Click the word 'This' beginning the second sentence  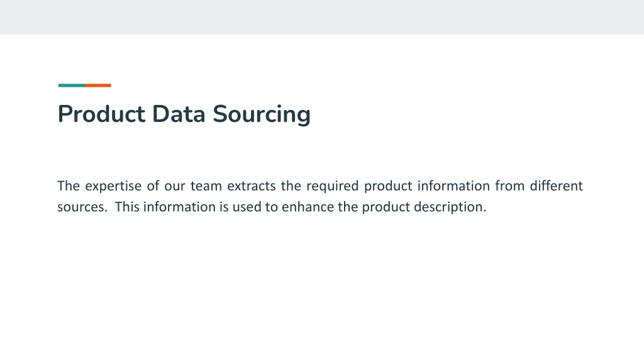127,207
